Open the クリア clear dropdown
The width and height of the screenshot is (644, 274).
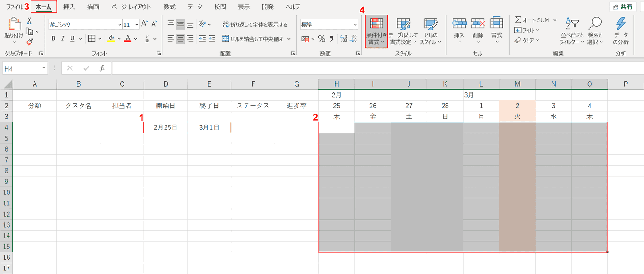tap(527, 40)
